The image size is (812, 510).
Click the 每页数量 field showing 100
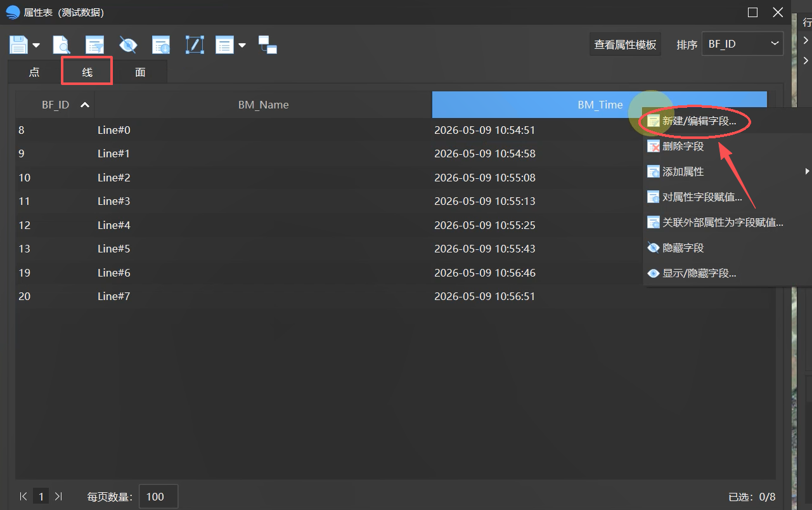coord(158,497)
